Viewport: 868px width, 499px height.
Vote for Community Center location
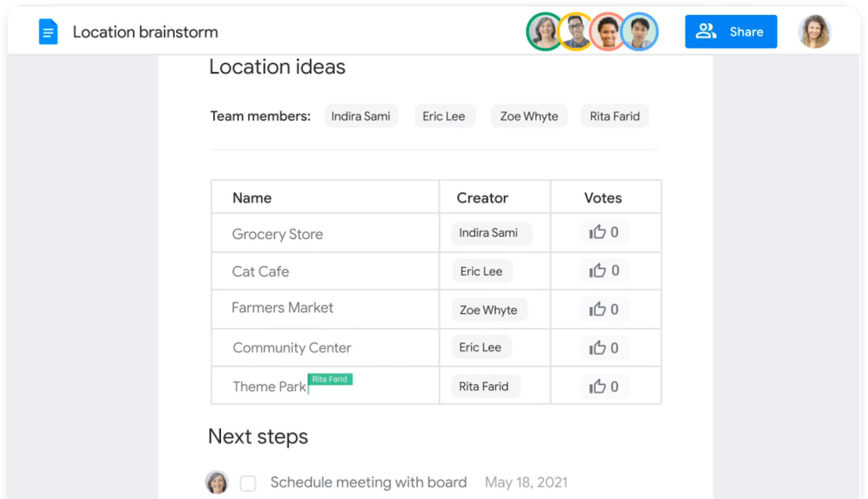pos(604,348)
